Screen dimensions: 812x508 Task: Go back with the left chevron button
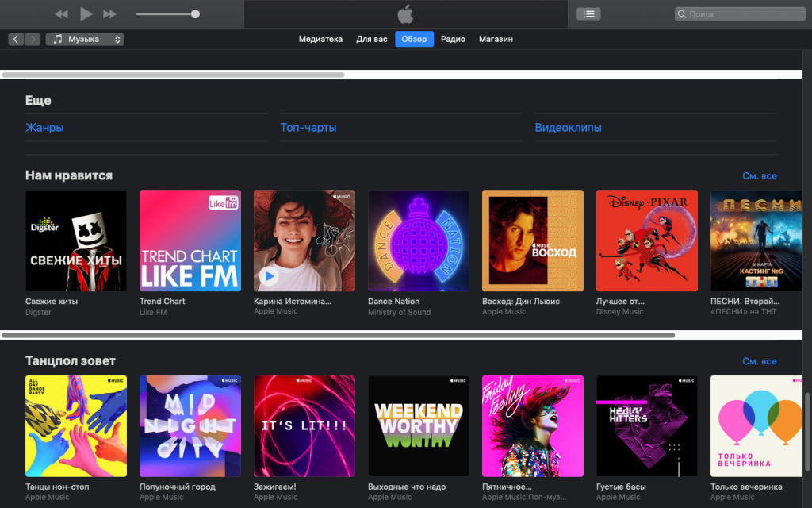[16, 39]
